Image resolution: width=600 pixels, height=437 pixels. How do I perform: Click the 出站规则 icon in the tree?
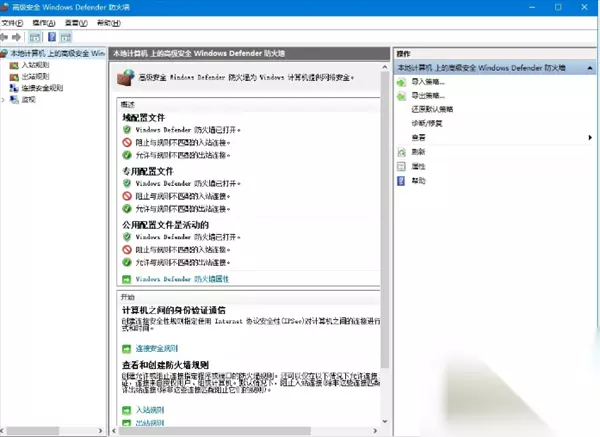pos(14,77)
